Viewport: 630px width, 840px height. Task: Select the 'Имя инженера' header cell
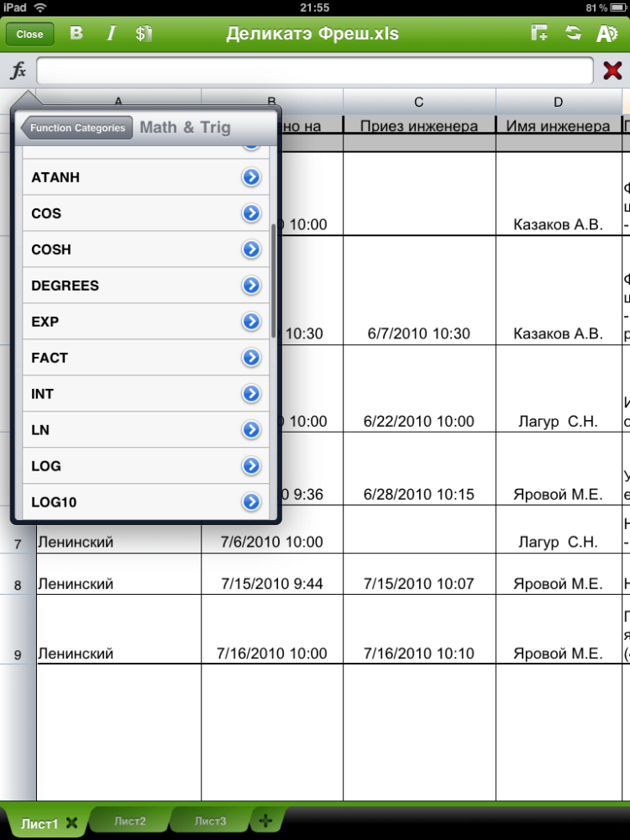pos(559,126)
